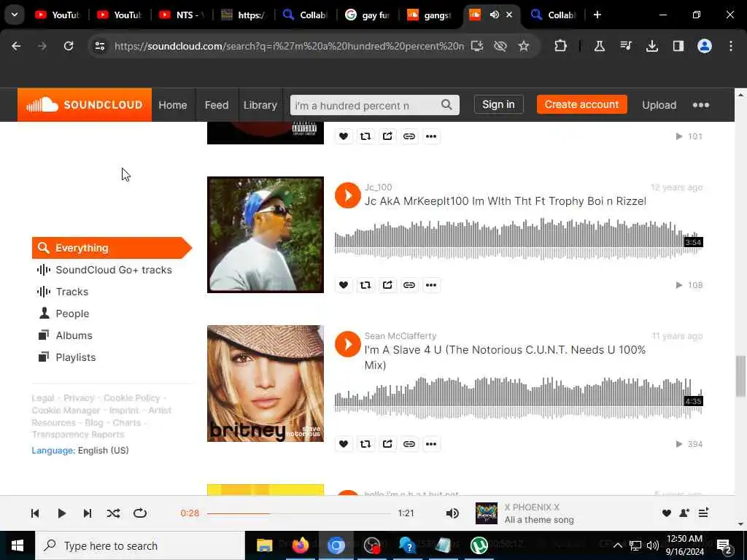Image resolution: width=747 pixels, height=560 pixels.
Task: Open the Library page
Action: tap(260, 105)
